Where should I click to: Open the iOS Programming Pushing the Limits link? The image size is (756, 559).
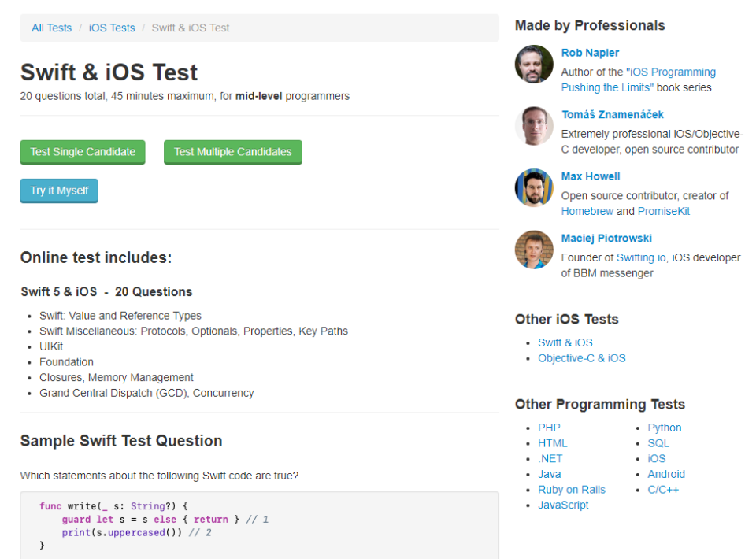pyautogui.click(x=639, y=80)
